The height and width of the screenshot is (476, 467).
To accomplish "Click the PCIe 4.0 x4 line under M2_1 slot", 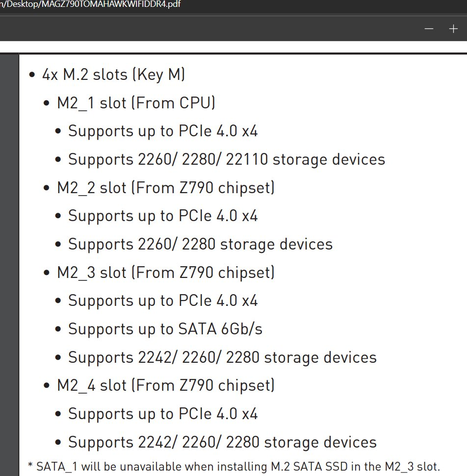I will click(163, 131).
